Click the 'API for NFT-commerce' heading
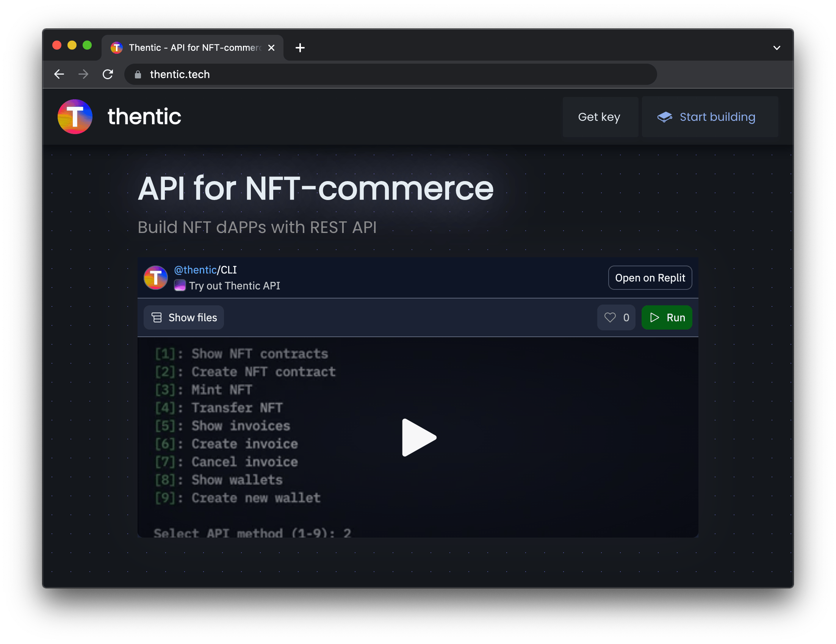Viewport: 836px width, 644px height. [316, 188]
